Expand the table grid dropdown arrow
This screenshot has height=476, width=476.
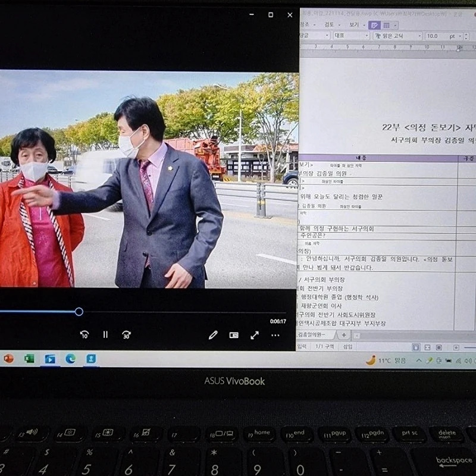[395, 25]
